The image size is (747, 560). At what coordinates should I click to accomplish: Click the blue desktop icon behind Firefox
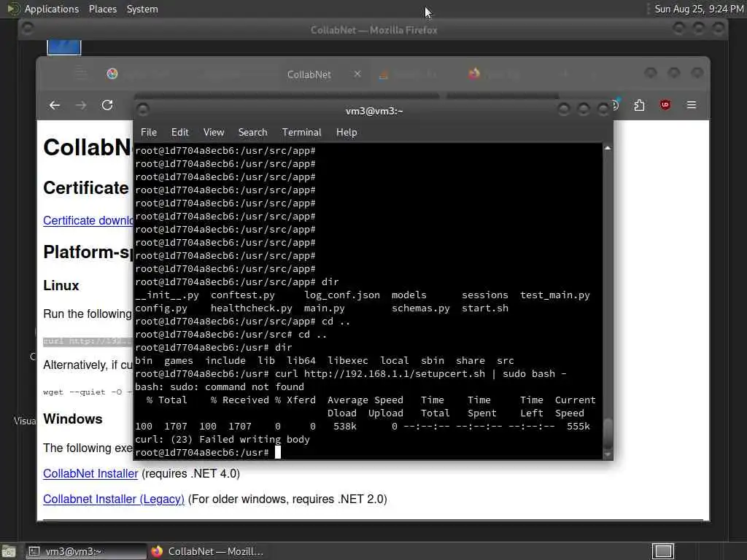(64, 47)
